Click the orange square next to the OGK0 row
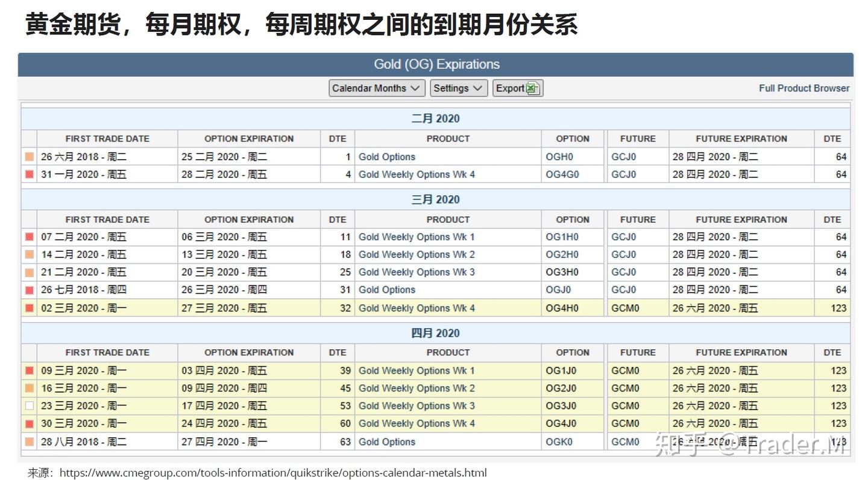Viewport: 868px width, 480px height. pyautogui.click(x=29, y=441)
